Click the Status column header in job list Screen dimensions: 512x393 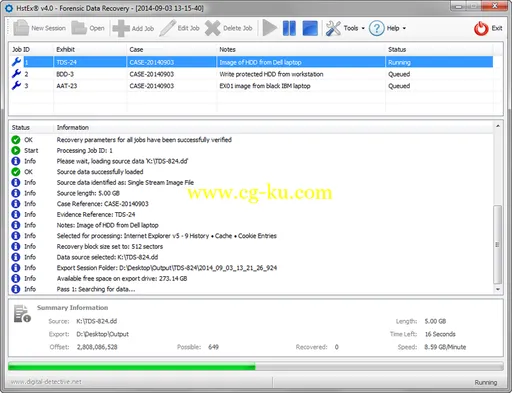click(397, 50)
